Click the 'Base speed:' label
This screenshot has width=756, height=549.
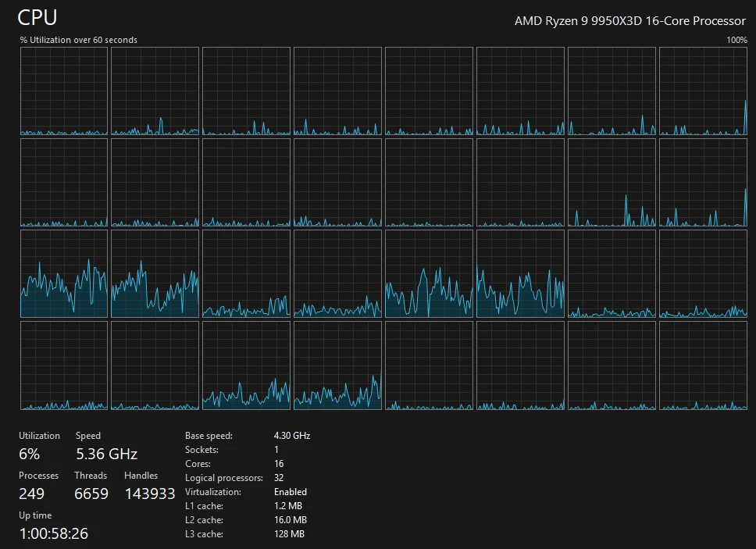(x=209, y=436)
